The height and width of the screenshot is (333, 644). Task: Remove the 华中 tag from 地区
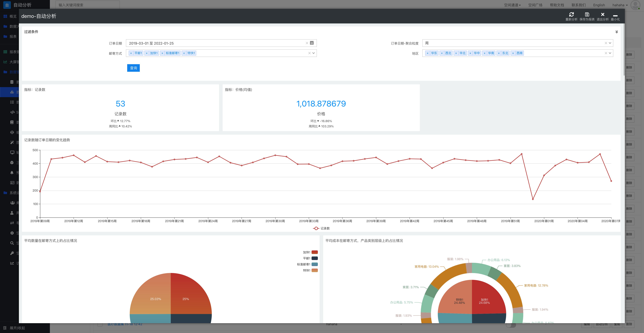pyautogui.click(x=470, y=53)
